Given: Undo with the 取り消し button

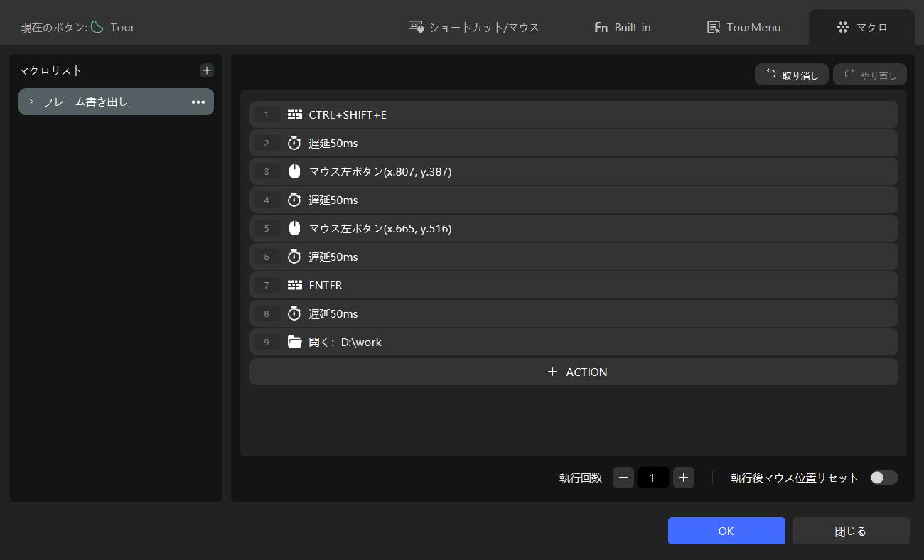Looking at the screenshot, I should point(792,75).
